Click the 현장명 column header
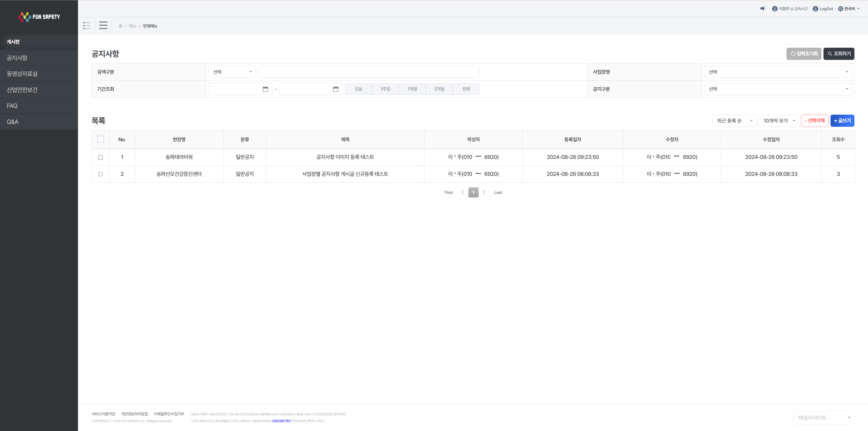 tap(179, 139)
